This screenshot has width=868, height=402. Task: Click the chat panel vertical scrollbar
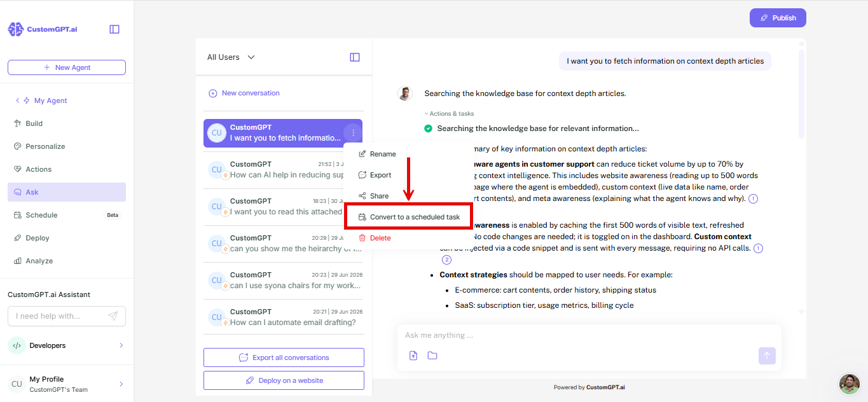(x=801, y=94)
